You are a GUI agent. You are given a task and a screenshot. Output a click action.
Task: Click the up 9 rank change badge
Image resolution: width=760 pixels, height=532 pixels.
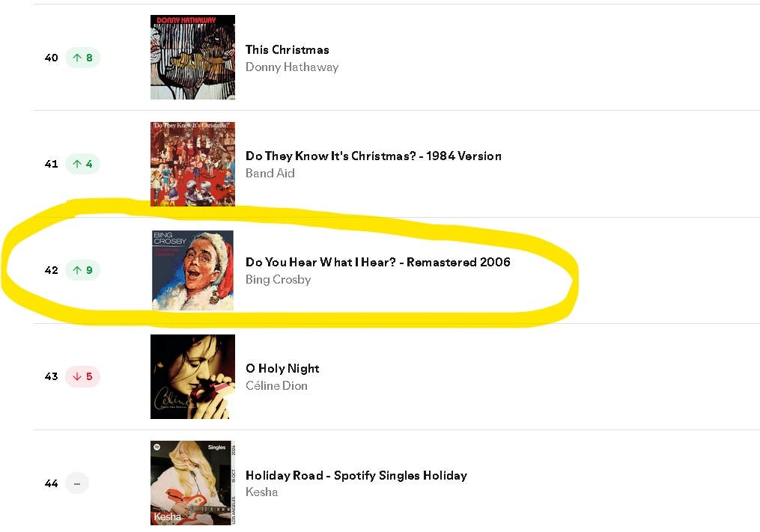point(82,270)
